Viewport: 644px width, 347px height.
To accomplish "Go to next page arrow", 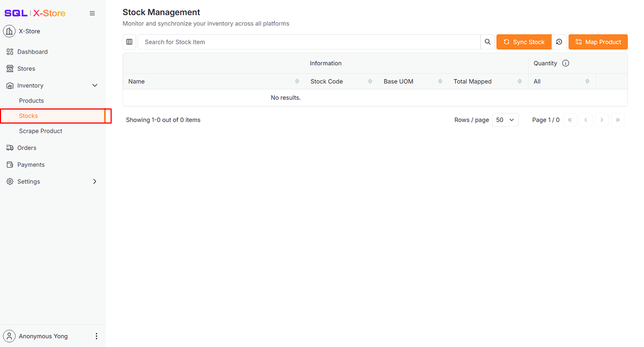I will [x=602, y=120].
